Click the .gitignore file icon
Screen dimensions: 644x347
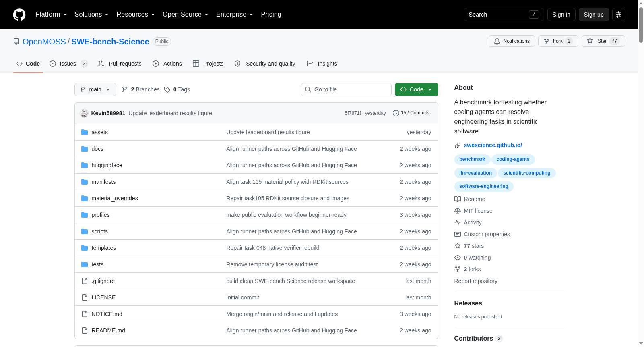(x=85, y=281)
